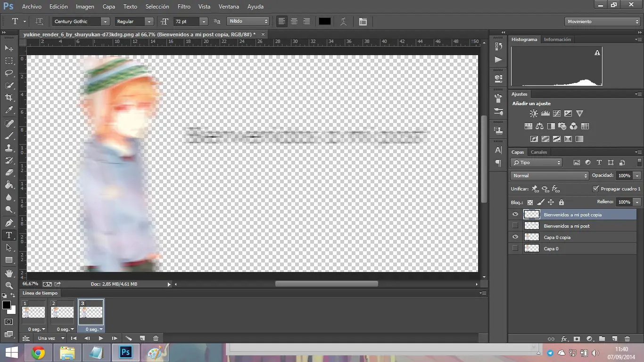The height and width of the screenshot is (362, 644).
Task: Open the Century Gothic font family dropdown
Action: point(106,22)
